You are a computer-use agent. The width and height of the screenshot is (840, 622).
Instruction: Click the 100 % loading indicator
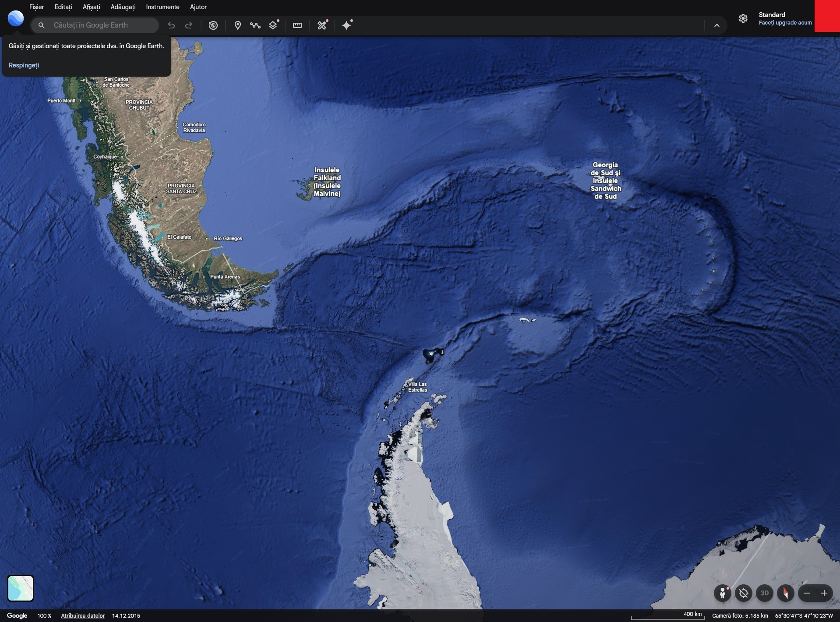click(x=44, y=615)
